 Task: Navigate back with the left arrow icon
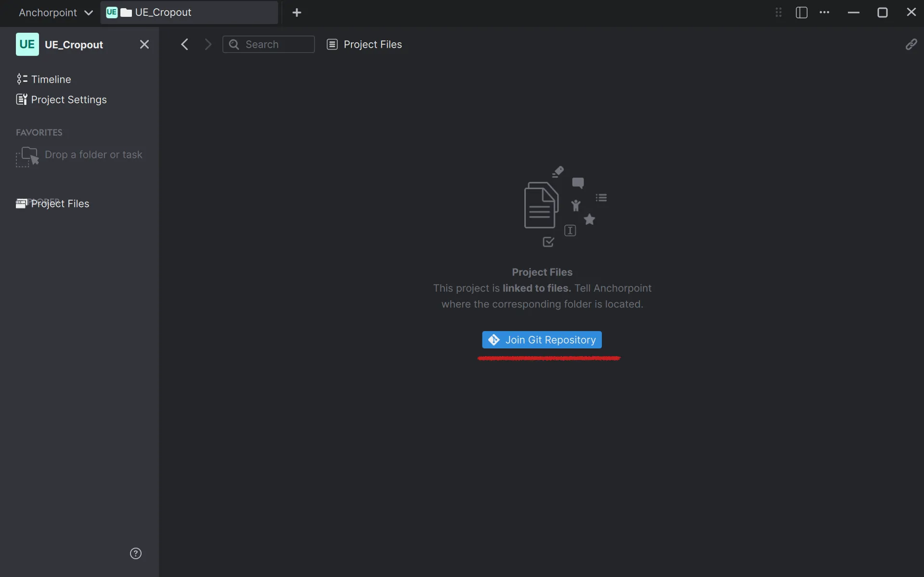tap(185, 44)
